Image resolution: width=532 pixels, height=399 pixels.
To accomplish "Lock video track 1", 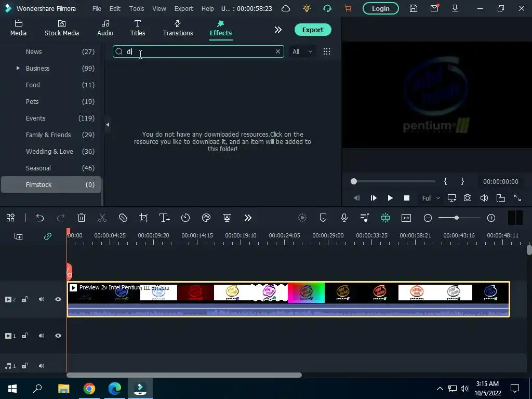I will point(25,336).
